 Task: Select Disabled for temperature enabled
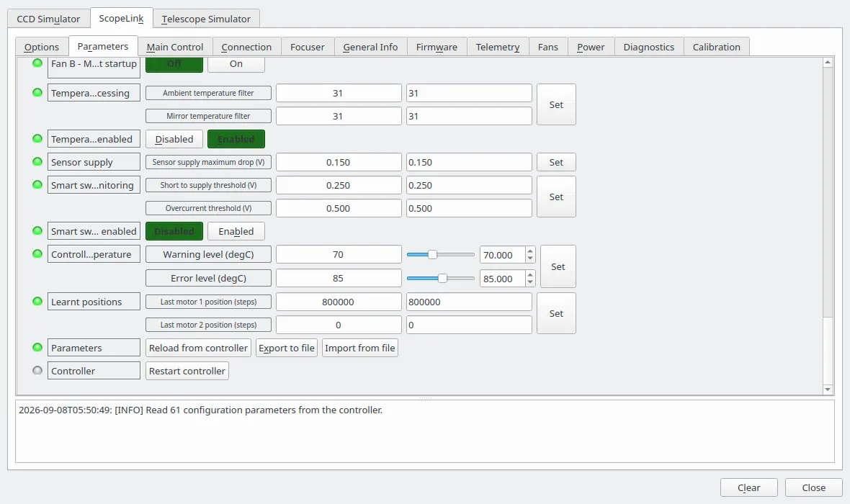click(174, 139)
